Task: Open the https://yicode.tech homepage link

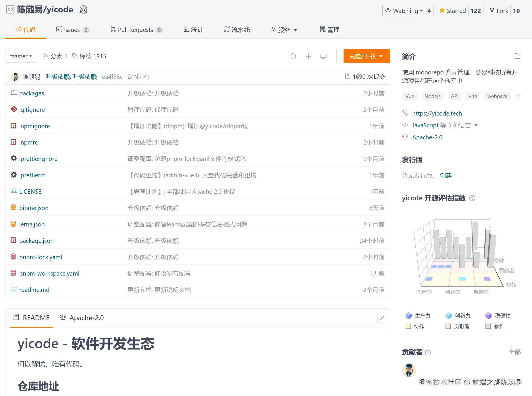Action: 437,113
